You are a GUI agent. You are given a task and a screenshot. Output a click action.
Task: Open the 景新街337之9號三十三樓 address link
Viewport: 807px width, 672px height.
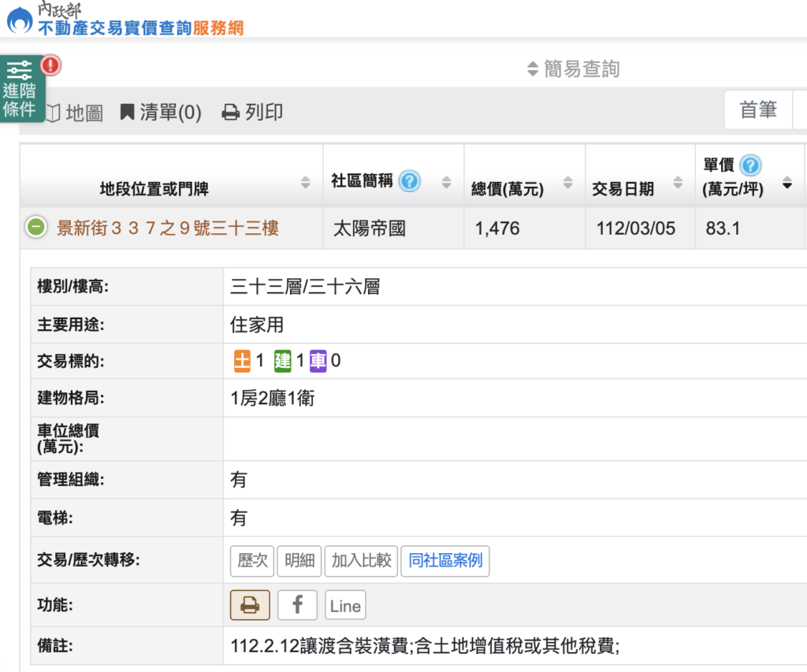pyautogui.click(x=168, y=228)
